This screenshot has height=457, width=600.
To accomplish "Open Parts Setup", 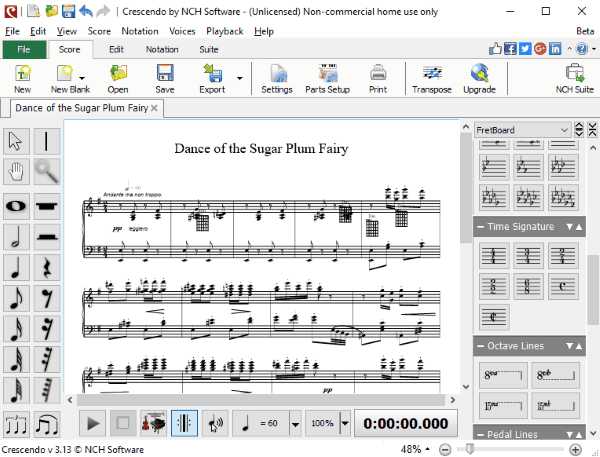I will click(328, 78).
